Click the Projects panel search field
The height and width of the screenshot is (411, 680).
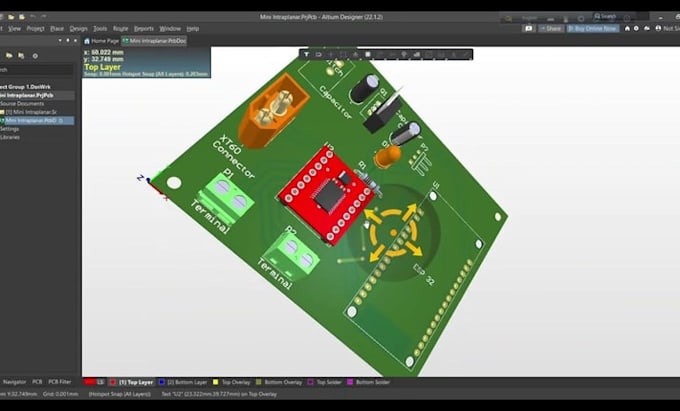point(36,69)
